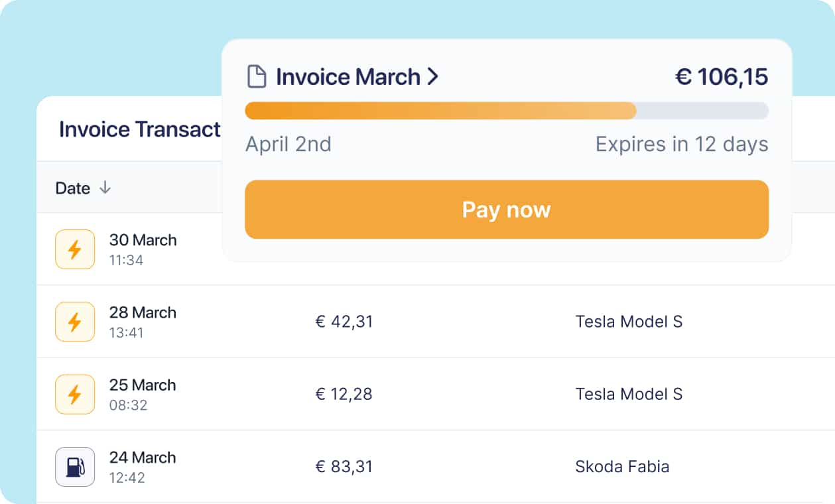Select the € 106,15 invoice total

pos(722,76)
